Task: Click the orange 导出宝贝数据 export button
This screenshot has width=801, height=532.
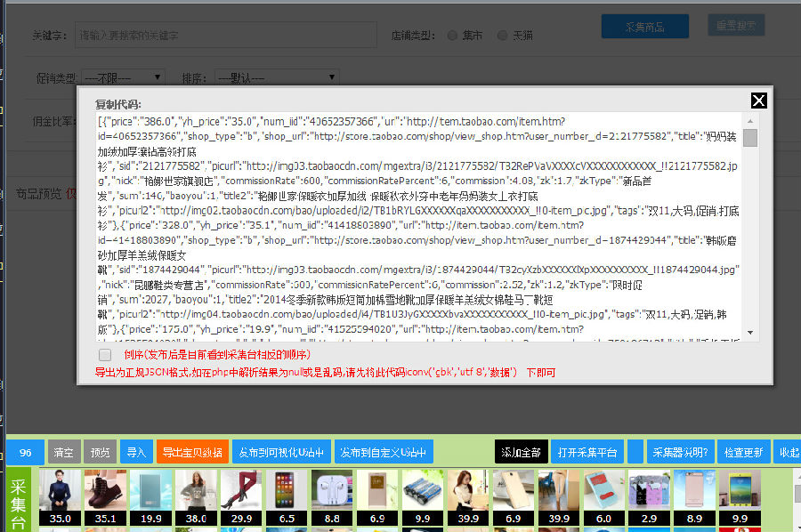Action: click(x=192, y=452)
